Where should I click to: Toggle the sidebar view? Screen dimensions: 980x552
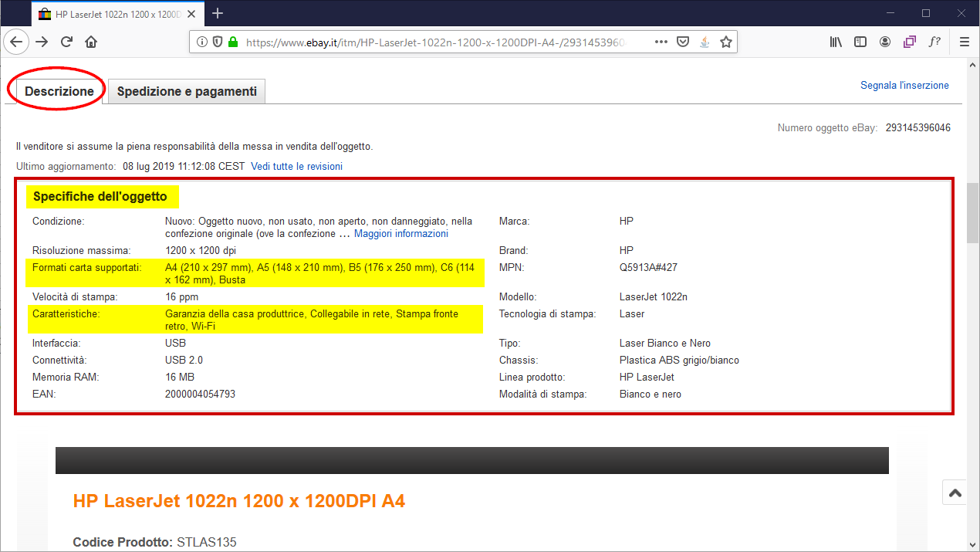point(860,42)
